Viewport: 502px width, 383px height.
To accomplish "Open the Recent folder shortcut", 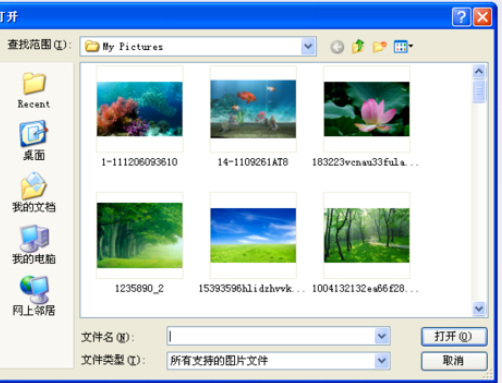I will pyautogui.click(x=34, y=90).
